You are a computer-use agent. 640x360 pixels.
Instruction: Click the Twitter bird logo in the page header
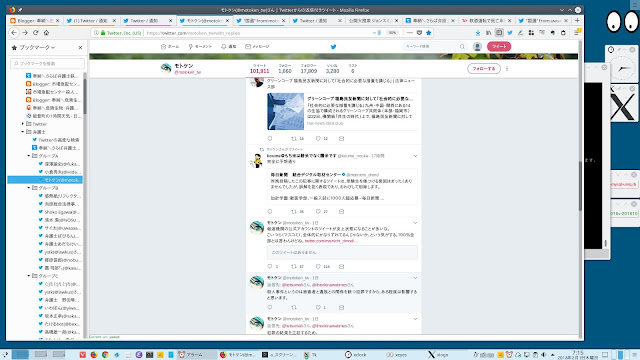333,47
